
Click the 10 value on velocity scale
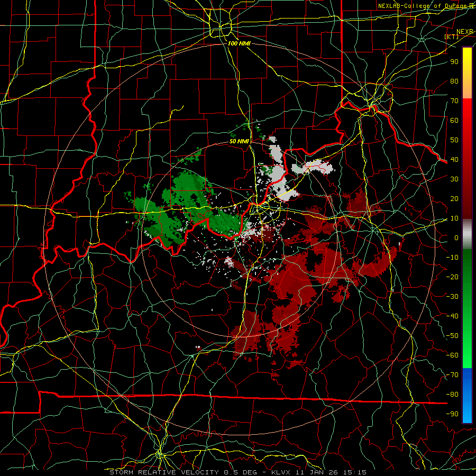click(454, 218)
